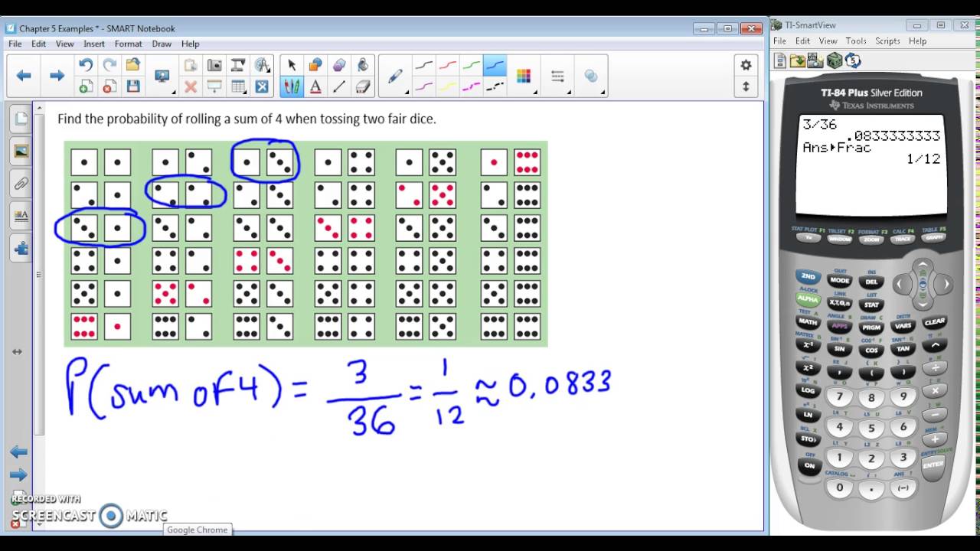980x551 pixels.
Task: Open the insert table dropdown
Action: [238, 86]
